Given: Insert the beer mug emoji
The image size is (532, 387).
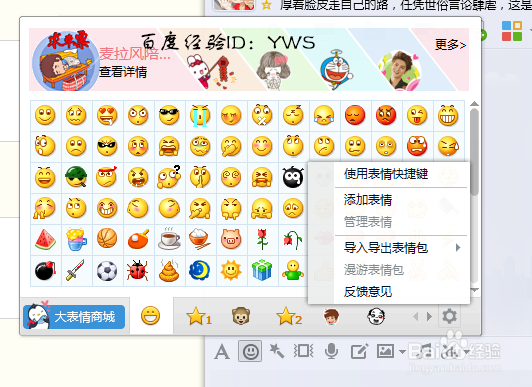Looking at the screenshot, I should click(76, 239).
